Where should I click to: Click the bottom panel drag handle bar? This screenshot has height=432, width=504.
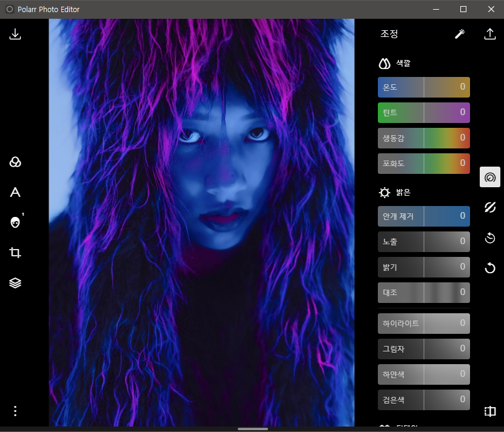click(253, 429)
